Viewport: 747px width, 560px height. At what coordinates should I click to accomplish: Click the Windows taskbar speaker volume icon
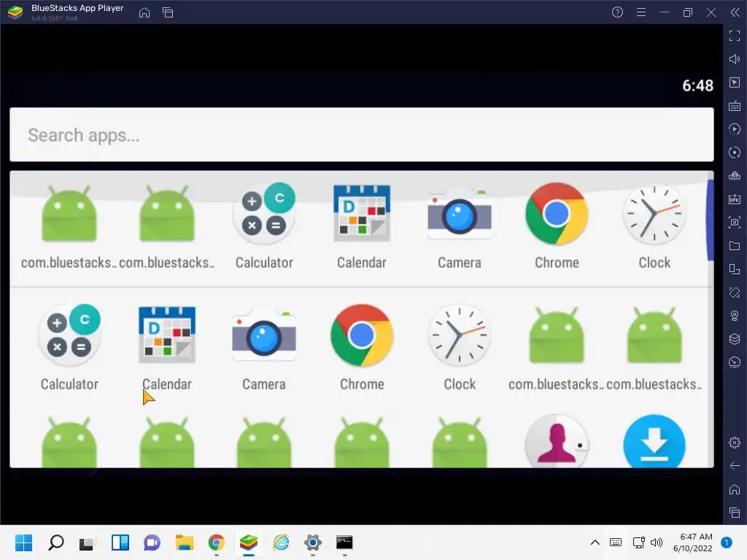tap(657, 542)
